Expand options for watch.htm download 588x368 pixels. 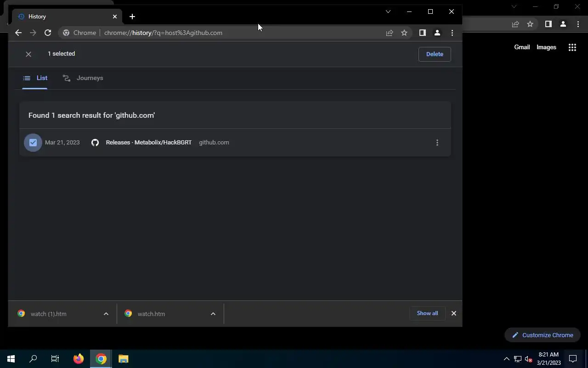213,314
